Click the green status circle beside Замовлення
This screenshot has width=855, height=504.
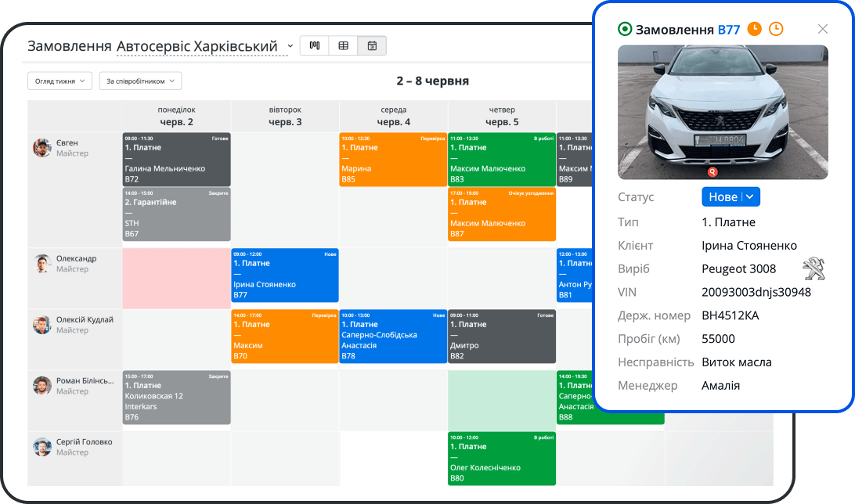click(625, 29)
